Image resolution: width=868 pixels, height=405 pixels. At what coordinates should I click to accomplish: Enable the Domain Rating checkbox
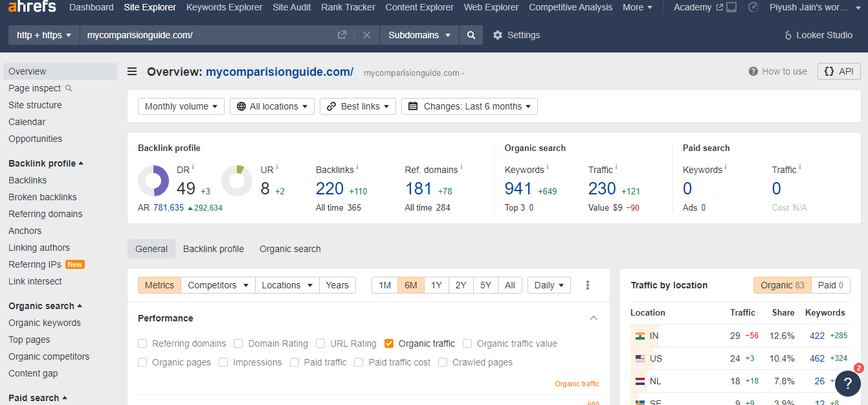[x=238, y=343]
